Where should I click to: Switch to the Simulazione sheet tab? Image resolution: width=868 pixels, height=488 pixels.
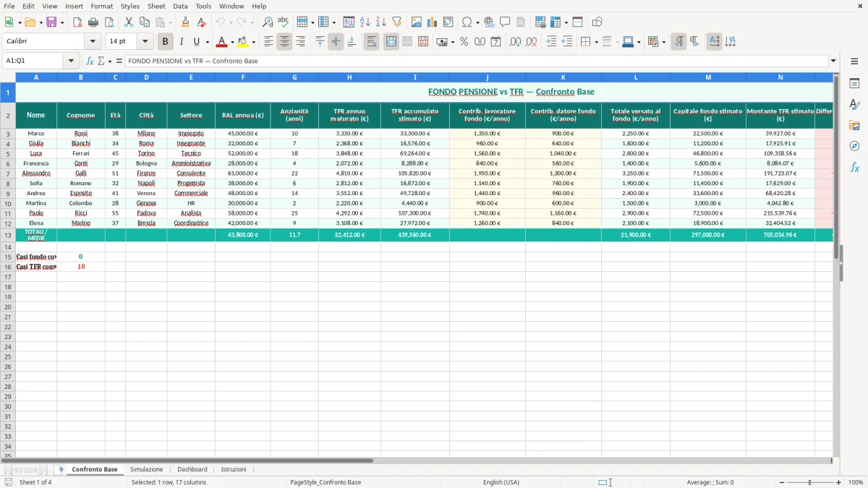[x=147, y=469]
